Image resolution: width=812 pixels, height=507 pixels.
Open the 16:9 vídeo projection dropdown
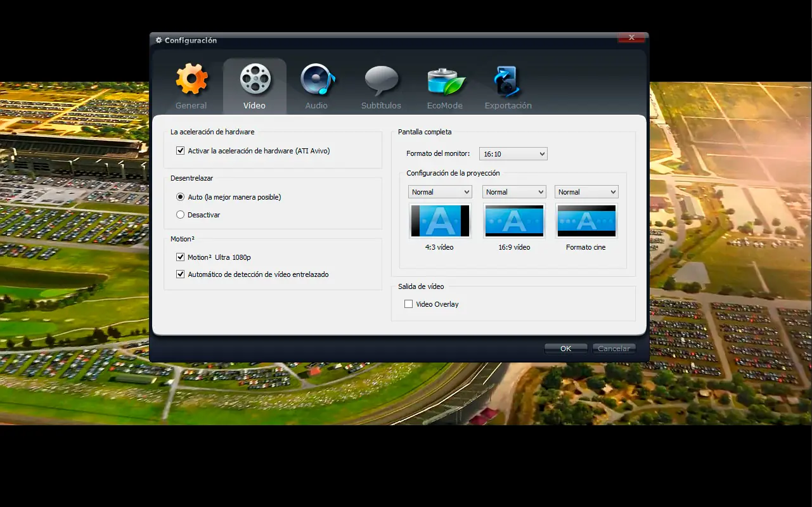point(514,192)
